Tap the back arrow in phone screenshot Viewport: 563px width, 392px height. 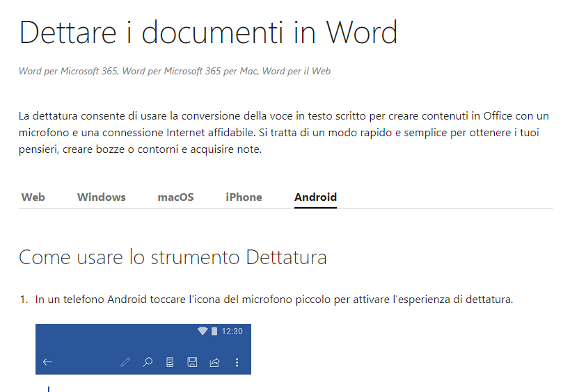(x=48, y=362)
